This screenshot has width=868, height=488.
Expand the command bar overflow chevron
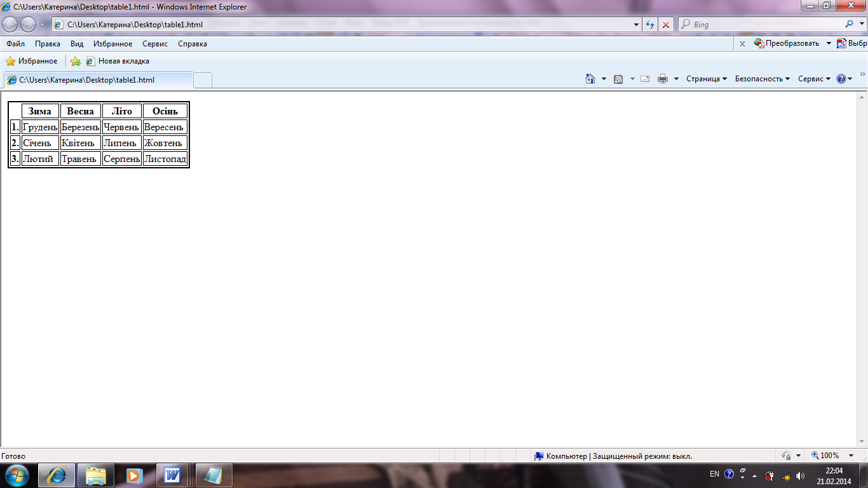[862, 74]
